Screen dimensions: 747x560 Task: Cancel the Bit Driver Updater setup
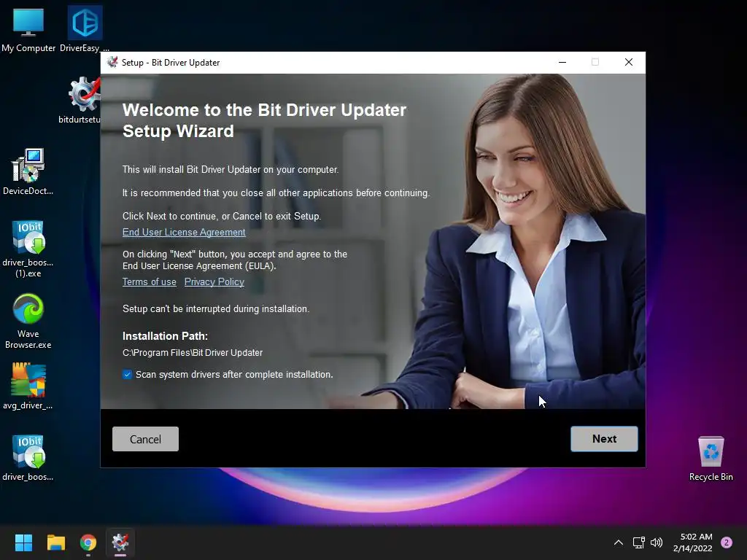pos(145,439)
